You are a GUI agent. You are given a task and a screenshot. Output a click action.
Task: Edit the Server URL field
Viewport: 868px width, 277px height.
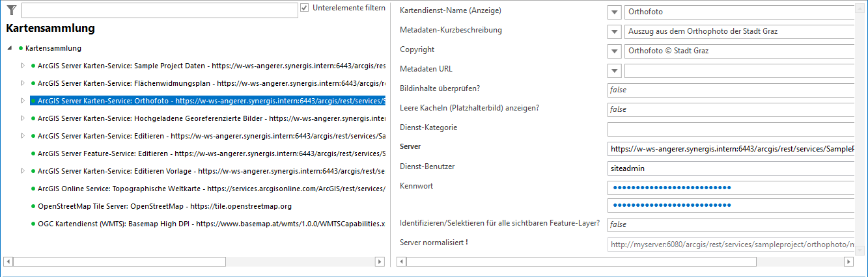[x=731, y=149]
